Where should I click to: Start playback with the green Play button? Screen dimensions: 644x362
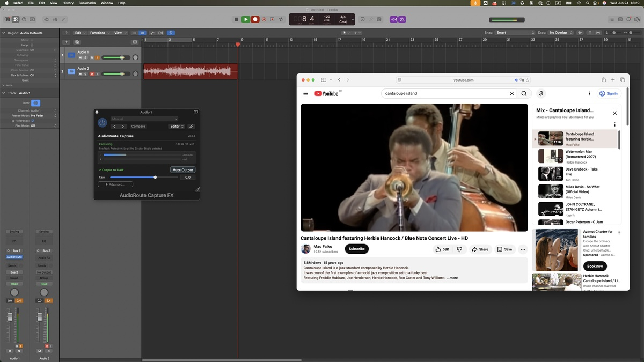click(x=245, y=19)
